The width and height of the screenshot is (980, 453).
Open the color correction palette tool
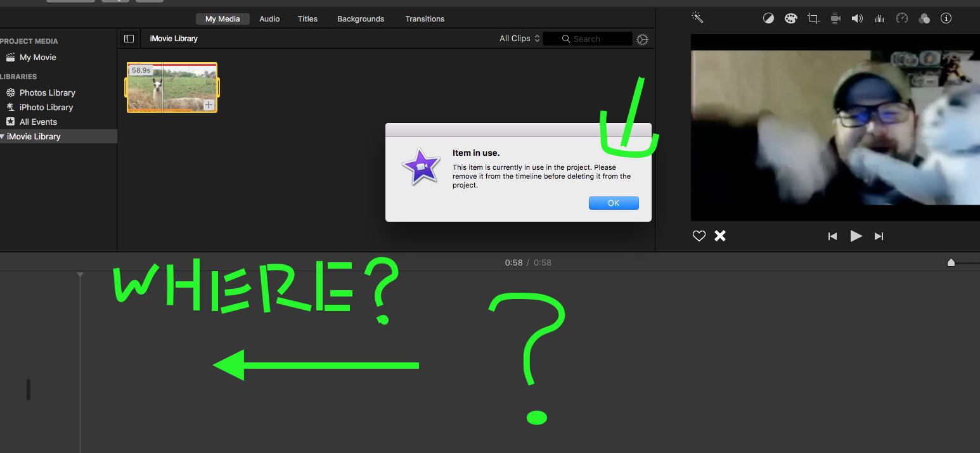(790, 18)
